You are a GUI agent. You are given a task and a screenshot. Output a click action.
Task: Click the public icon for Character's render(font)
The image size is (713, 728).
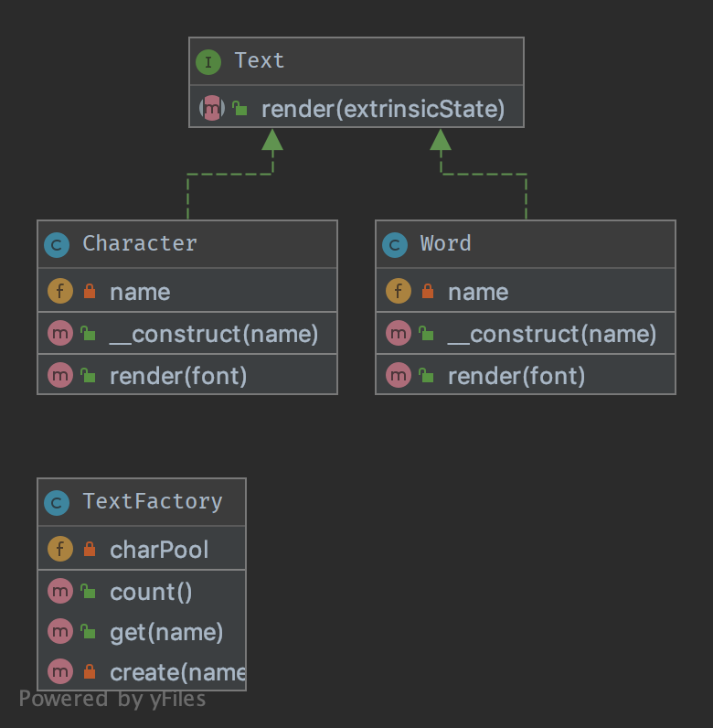pos(88,375)
